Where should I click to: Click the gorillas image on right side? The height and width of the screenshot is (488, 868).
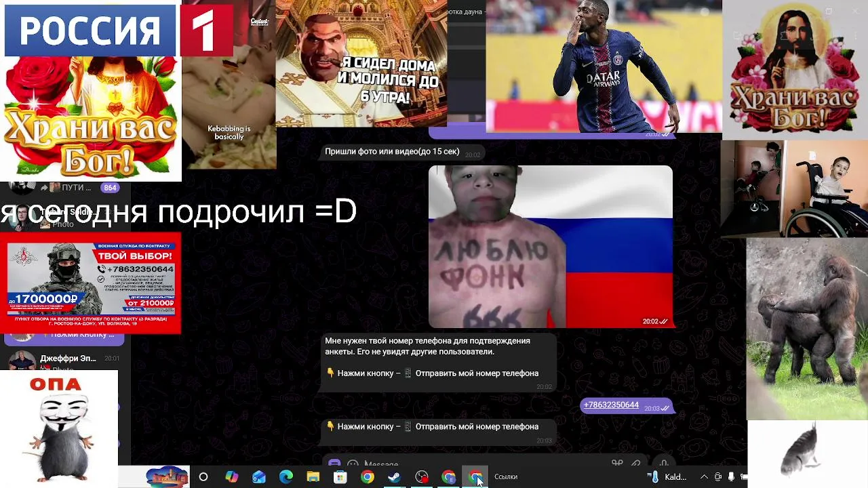coord(807,329)
